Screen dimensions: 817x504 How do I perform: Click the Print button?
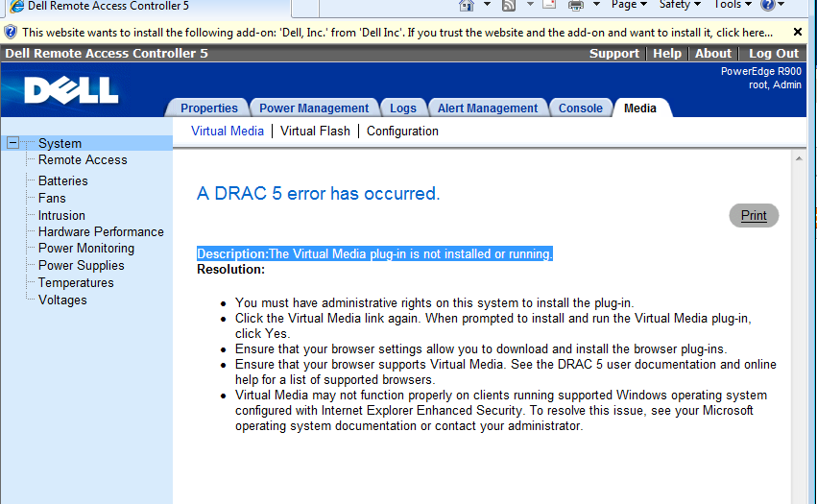pos(754,215)
